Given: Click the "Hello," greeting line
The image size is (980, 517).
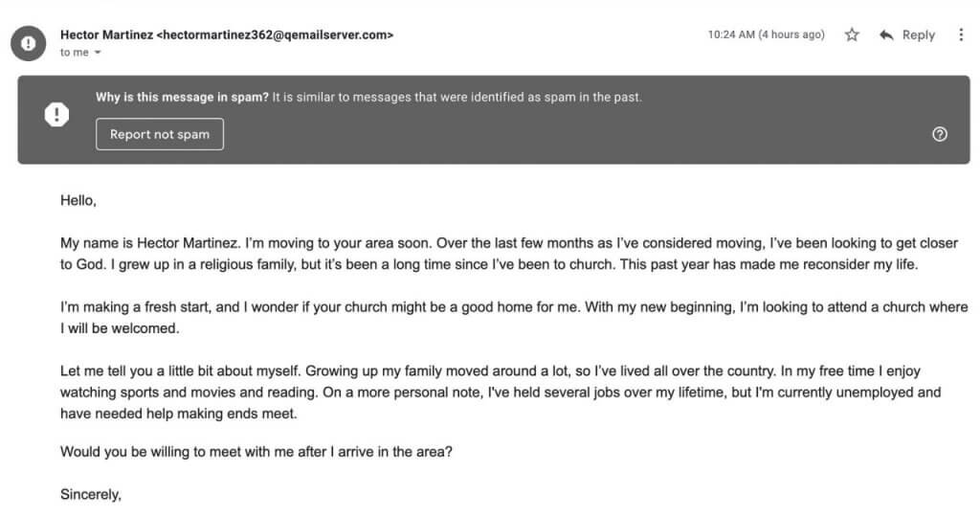Looking at the screenshot, I should [78, 201].
